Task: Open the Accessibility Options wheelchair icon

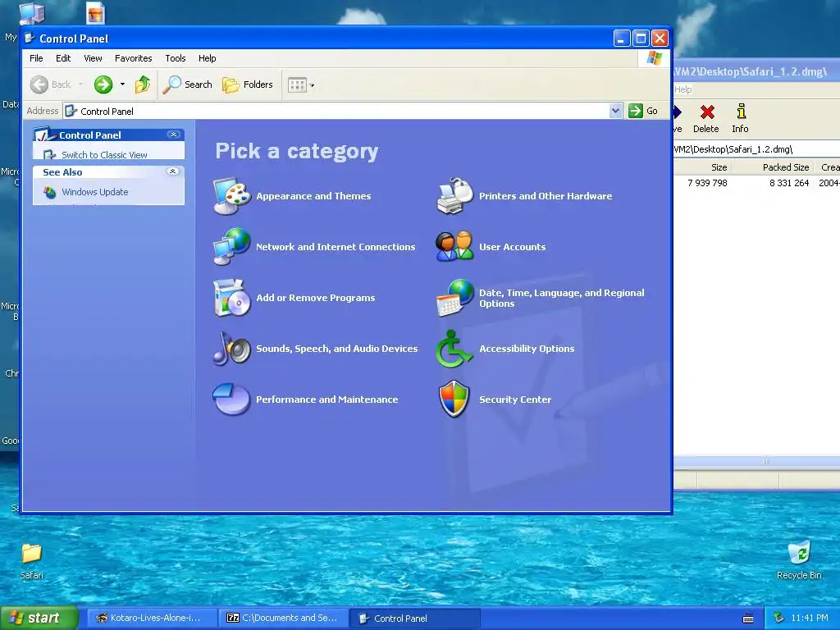Action: point(454,349)
